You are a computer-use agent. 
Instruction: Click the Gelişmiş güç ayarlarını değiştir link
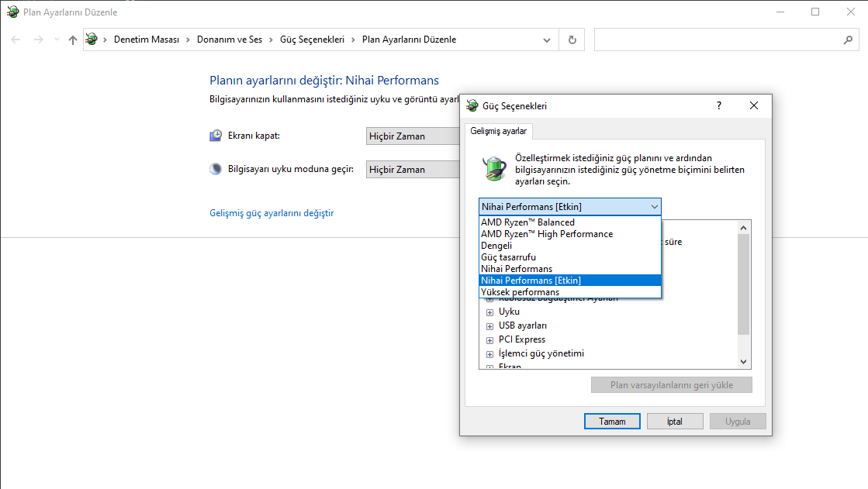click(x=271, y=213)
